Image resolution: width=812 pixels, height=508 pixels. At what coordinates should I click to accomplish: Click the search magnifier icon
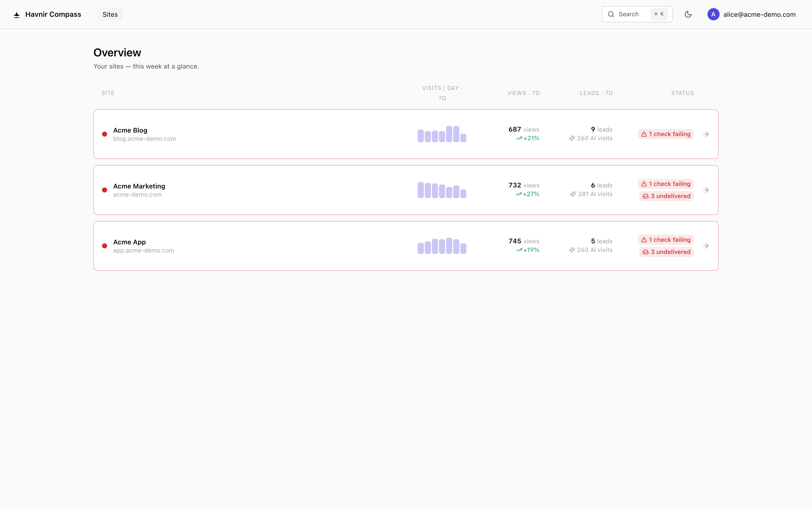coord(611,14)
